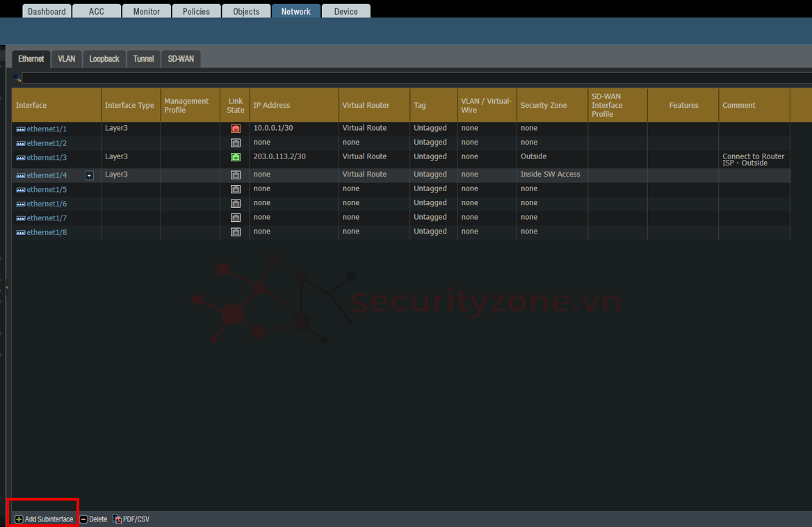This screenshot has width=812, height=527.
Task: Click the Add Subinterface plus icon
Action: 19,519
